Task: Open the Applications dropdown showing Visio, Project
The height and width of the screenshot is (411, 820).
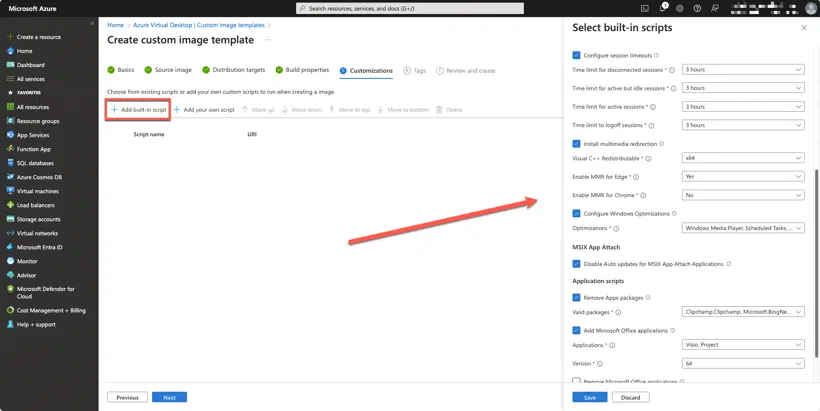Action: tap(743, 345)
